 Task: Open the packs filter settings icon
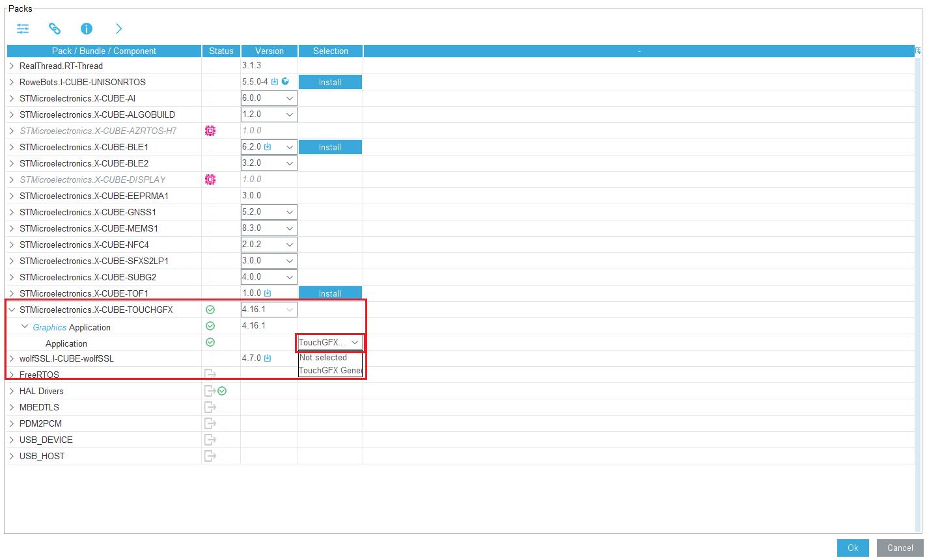pyautogui.click(x=23, y=29)
